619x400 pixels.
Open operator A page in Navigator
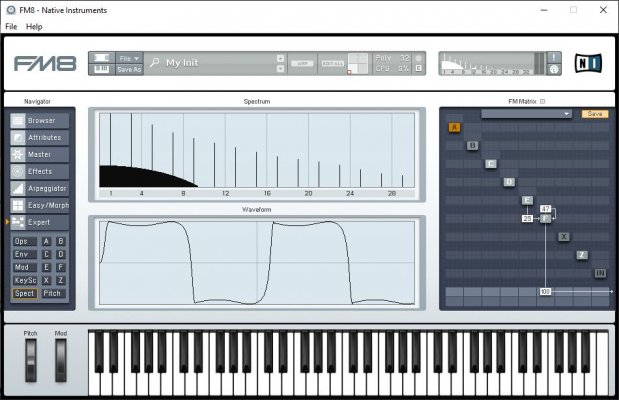click(x=46, y=241)
